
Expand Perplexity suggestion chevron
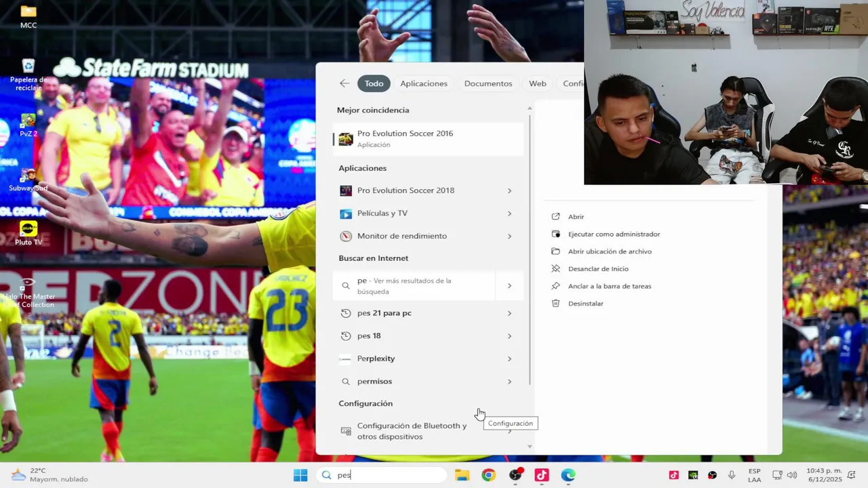click(509, 359)
